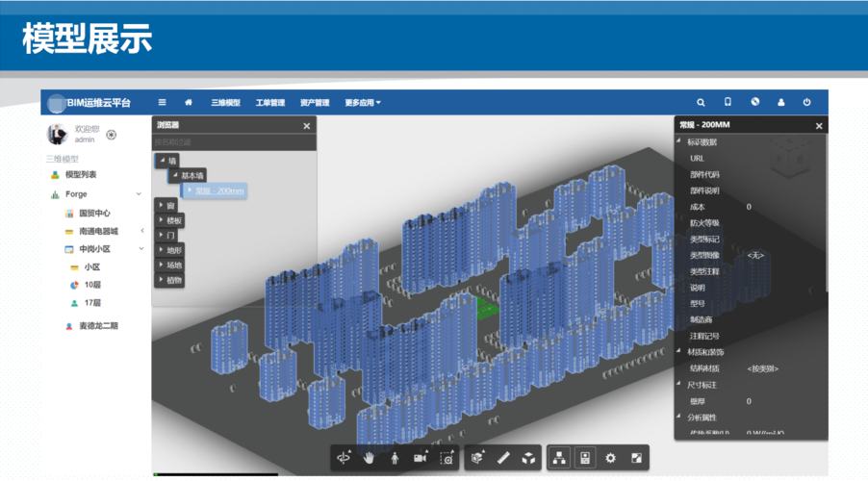Collapse the 尺寸标注 property section
The height and width of the screenshot is (481, 868).
click(x=678, y=384)
